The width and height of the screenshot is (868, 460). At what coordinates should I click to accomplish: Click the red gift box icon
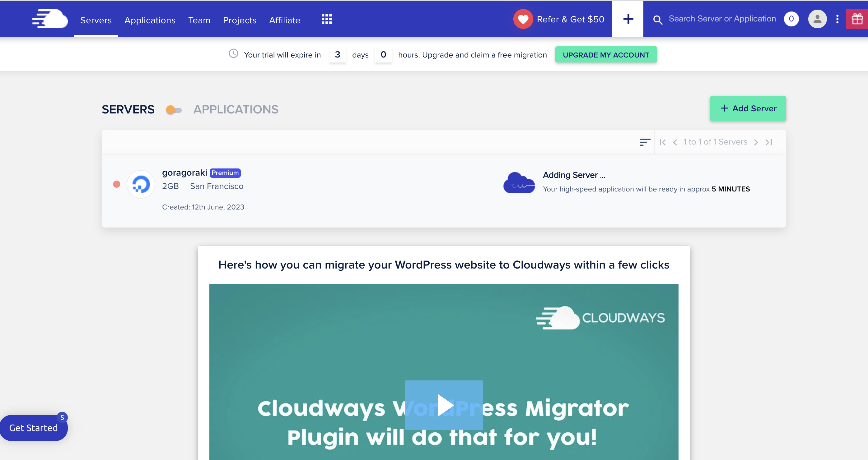tap(857, 19)
